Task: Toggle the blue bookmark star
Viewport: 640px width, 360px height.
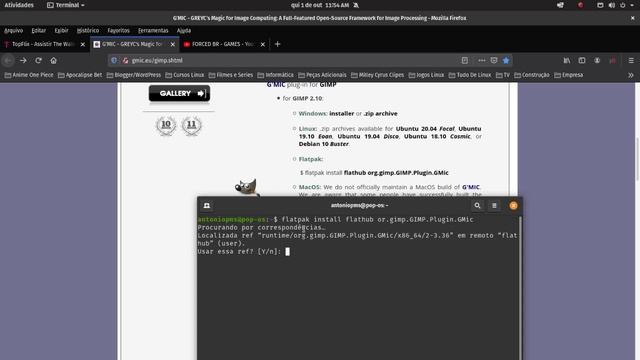Action: pos(506,60)
